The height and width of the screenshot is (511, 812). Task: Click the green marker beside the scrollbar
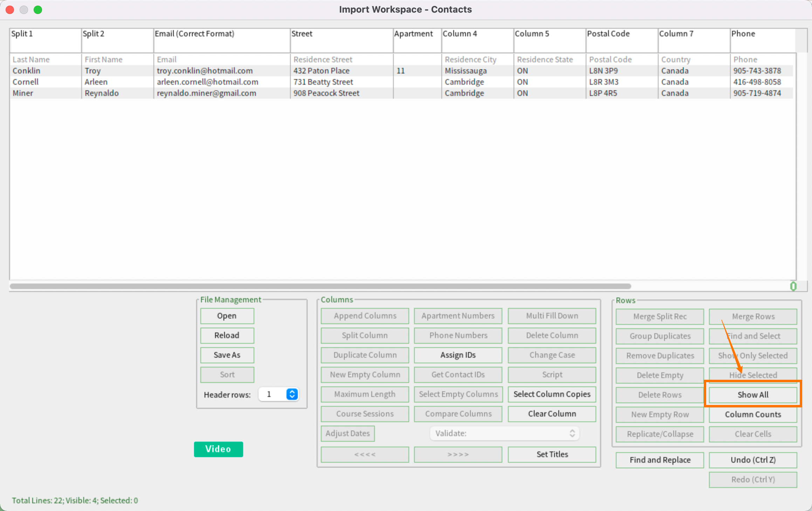[793, 286]
